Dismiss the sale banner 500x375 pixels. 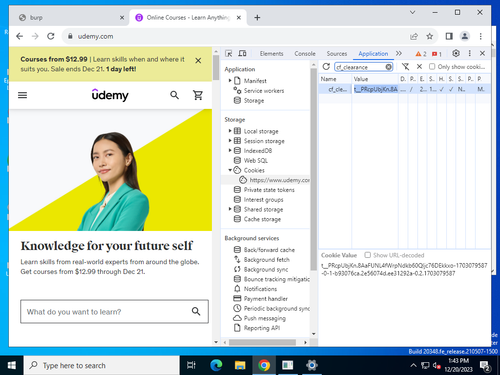198,61
